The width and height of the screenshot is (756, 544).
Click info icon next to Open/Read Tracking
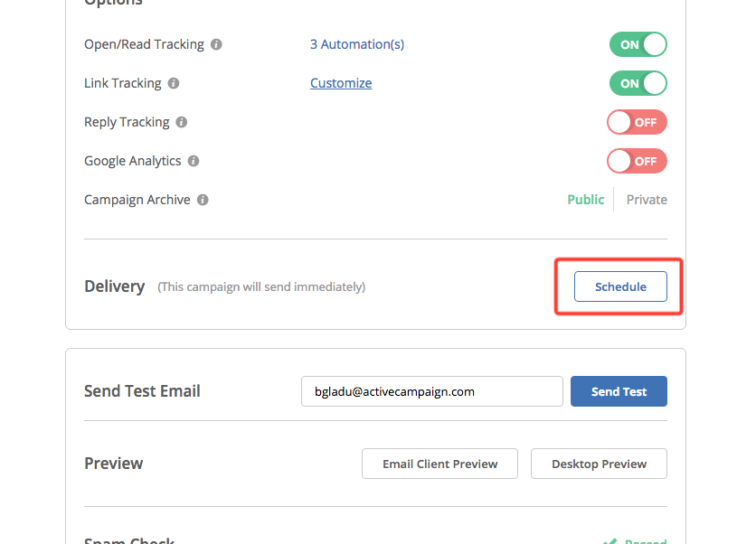(x=216, y=44)
